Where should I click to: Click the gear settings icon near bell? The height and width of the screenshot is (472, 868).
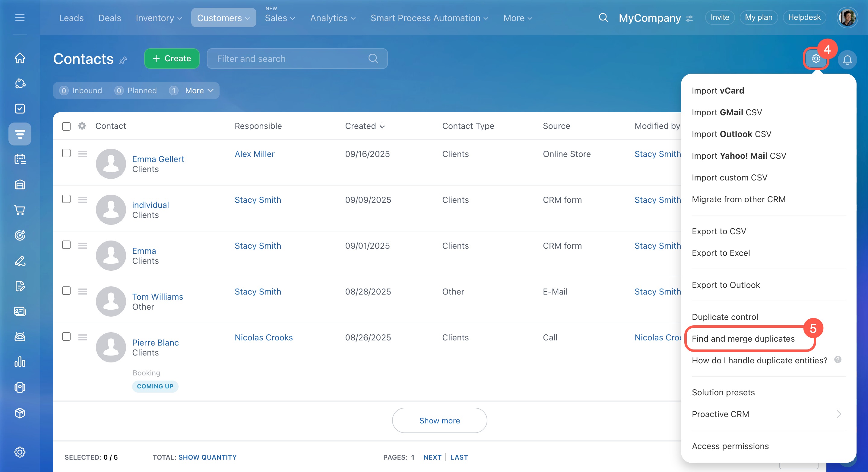tap(816, 59)
